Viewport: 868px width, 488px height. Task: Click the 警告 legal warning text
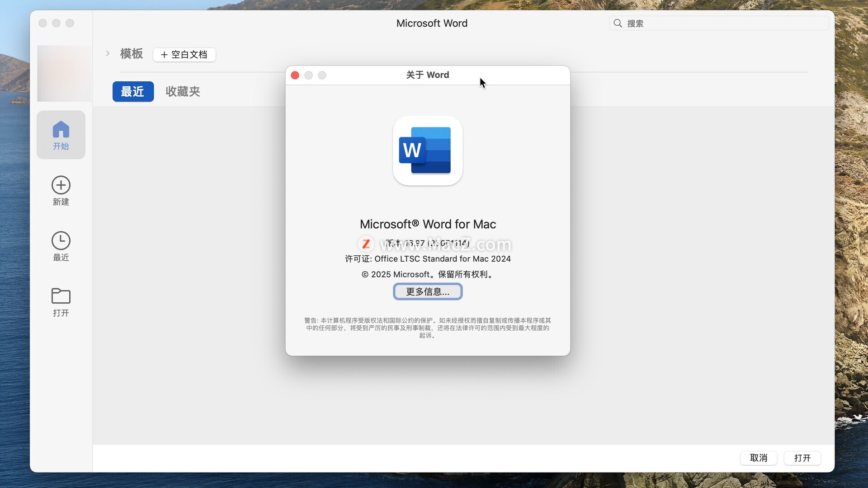click(x=428, y=328)
